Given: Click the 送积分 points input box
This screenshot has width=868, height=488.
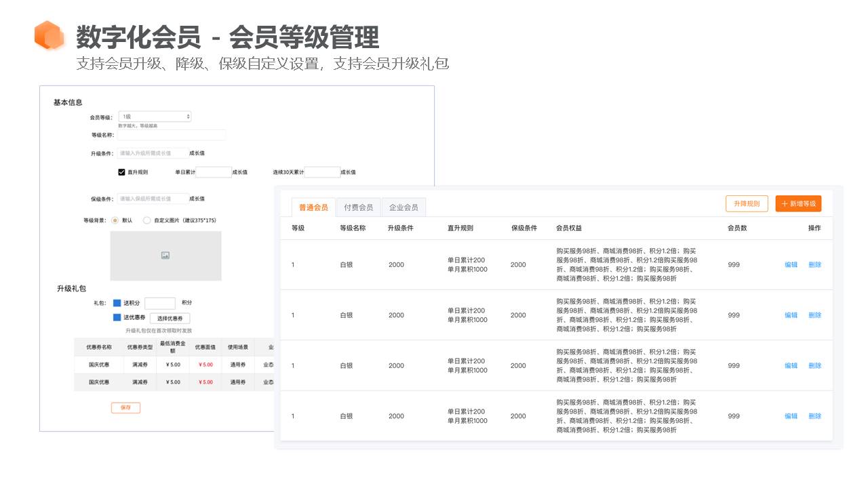Looking at the screenshot, I should pos(160,303).
